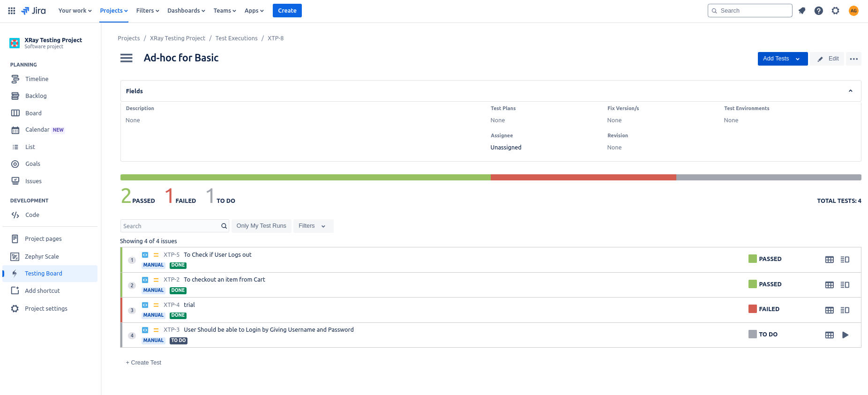Image resolution: width=868 pixels, height=395 pixels.
Task: Click the red failed segment of progress bar
Action: 583,178
